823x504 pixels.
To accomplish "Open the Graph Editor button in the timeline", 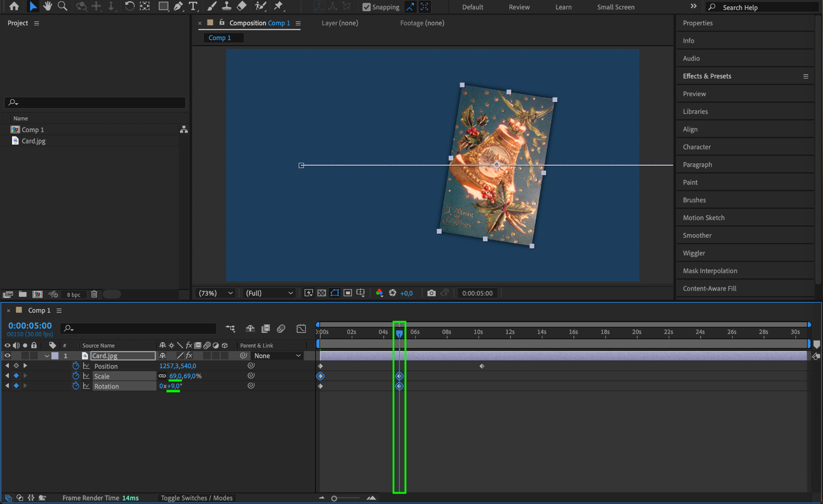I will (x=301, y=329).
